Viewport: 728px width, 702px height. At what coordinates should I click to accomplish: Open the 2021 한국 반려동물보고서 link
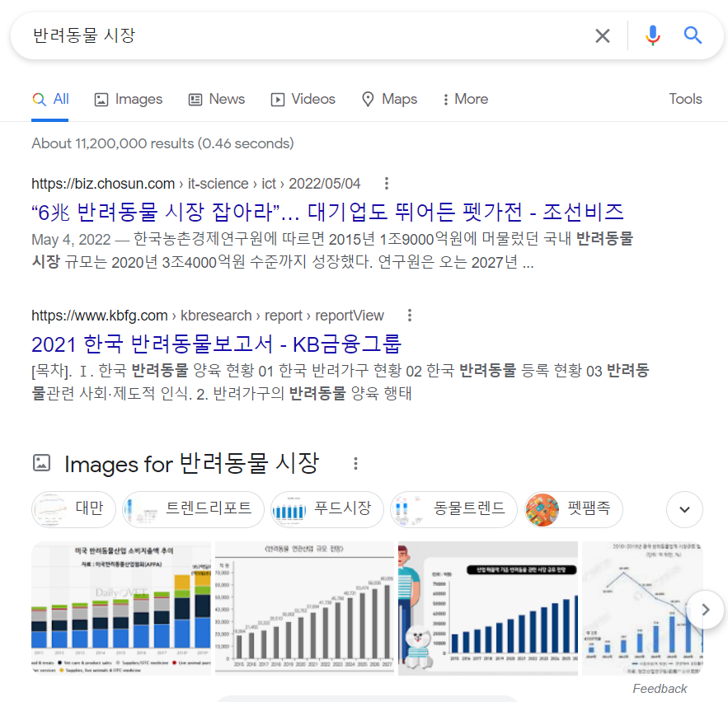click(216, 344)
